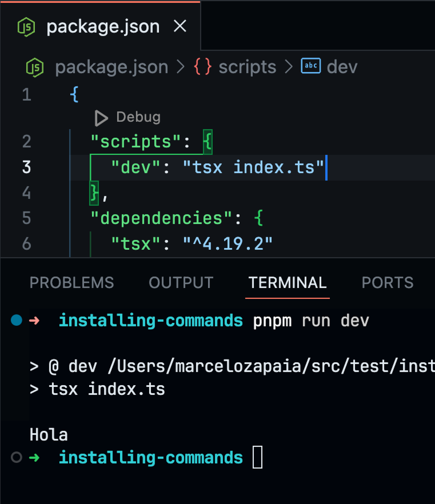
Task: Open scripts breadcrumb item
Action: (247, 67)
